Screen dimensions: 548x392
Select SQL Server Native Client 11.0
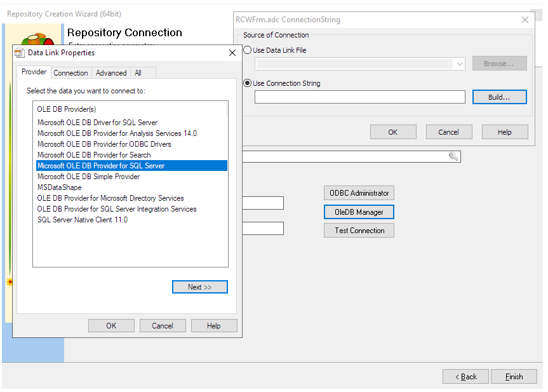[x=131, y=220]
